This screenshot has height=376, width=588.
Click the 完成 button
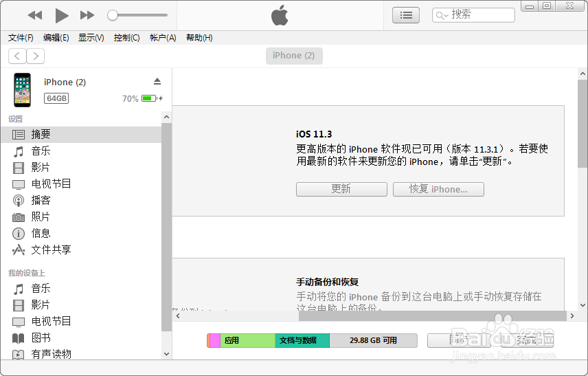(x=527, y=340)
